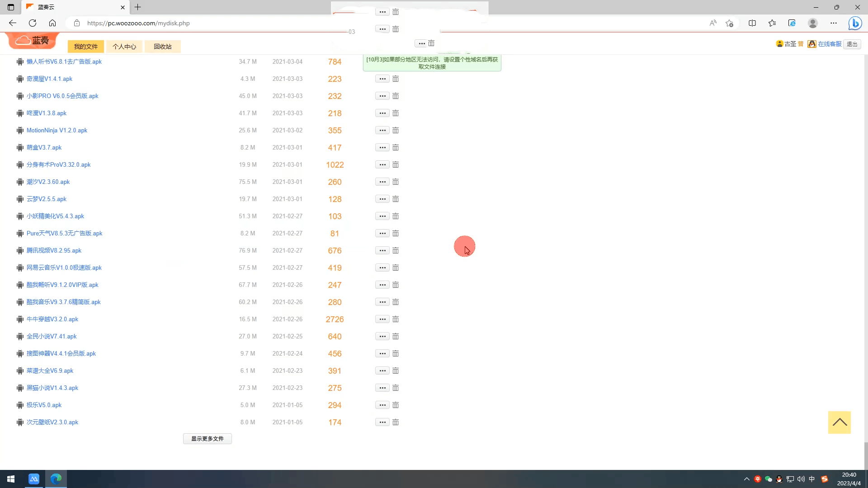868x488 pixels.
Task: Click username 古圣 in header
Action: [790, 44]
